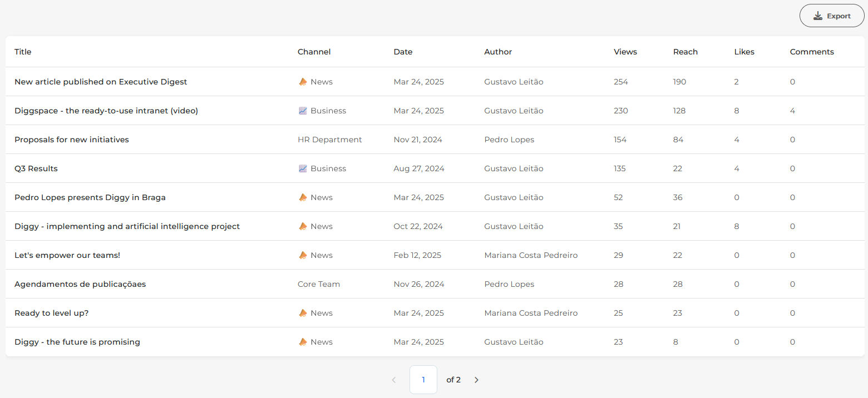Open 'Diggspace - the ready-to-use intranet (video)'
This screenshot has height=398, width=868.
point(106,111)
